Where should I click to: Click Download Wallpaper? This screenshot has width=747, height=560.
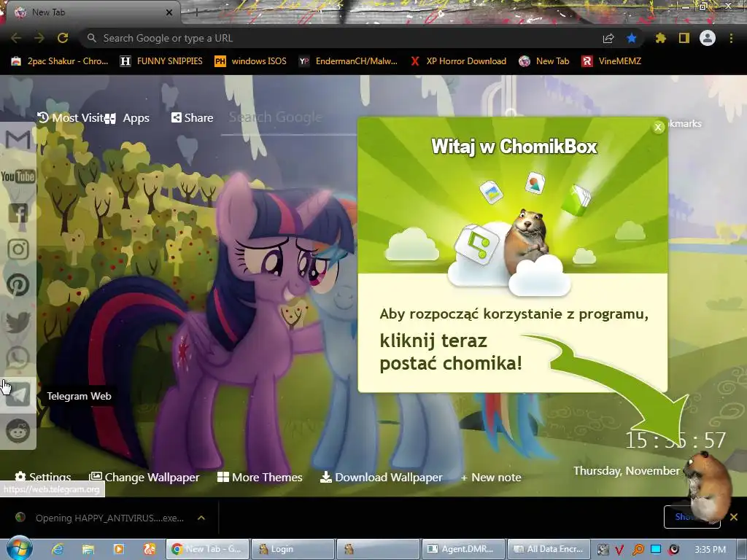381,477
